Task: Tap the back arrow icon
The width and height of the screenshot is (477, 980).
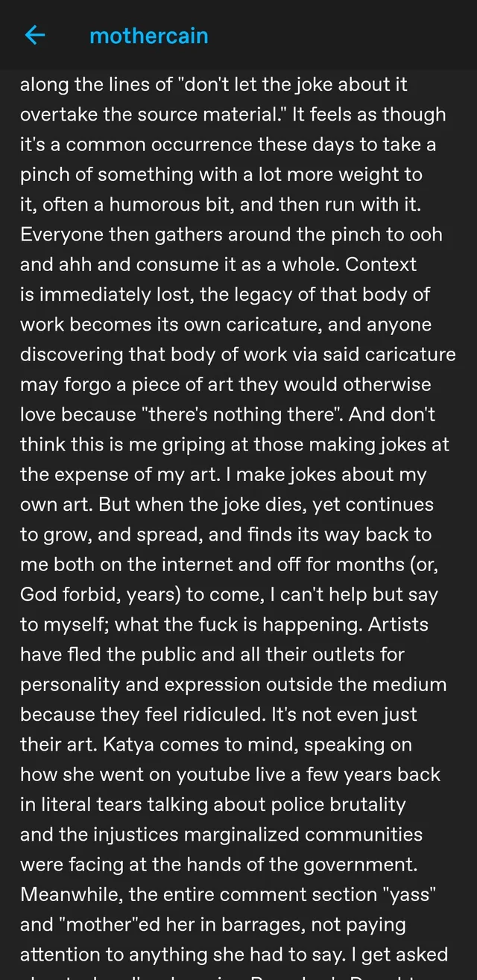Action: pyautogui.click(x=35, y=35)
